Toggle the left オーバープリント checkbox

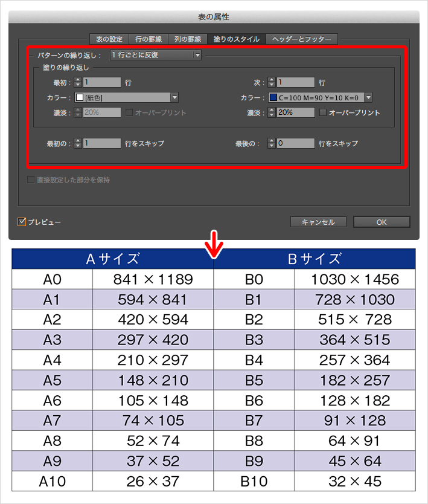click(129, 112)
